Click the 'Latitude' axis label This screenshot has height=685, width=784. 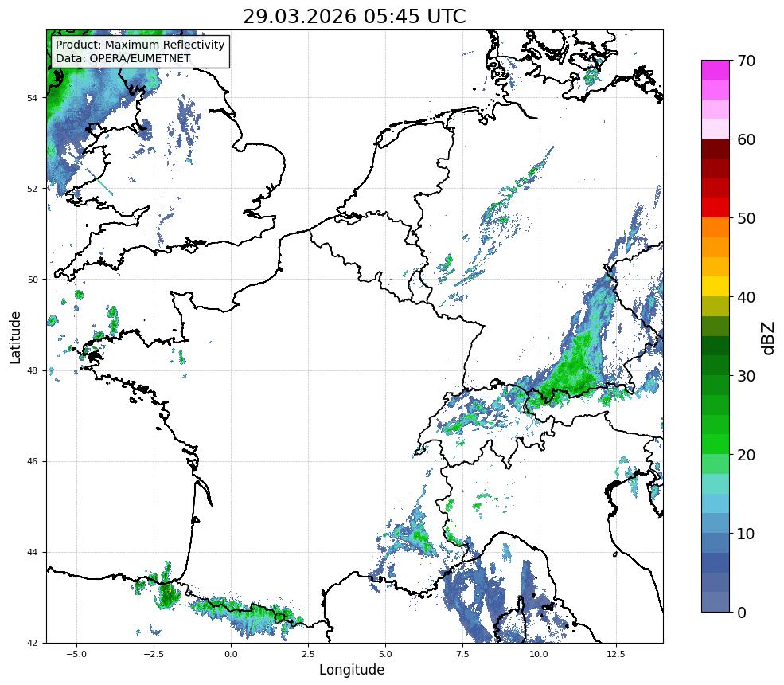click(15, 337)
